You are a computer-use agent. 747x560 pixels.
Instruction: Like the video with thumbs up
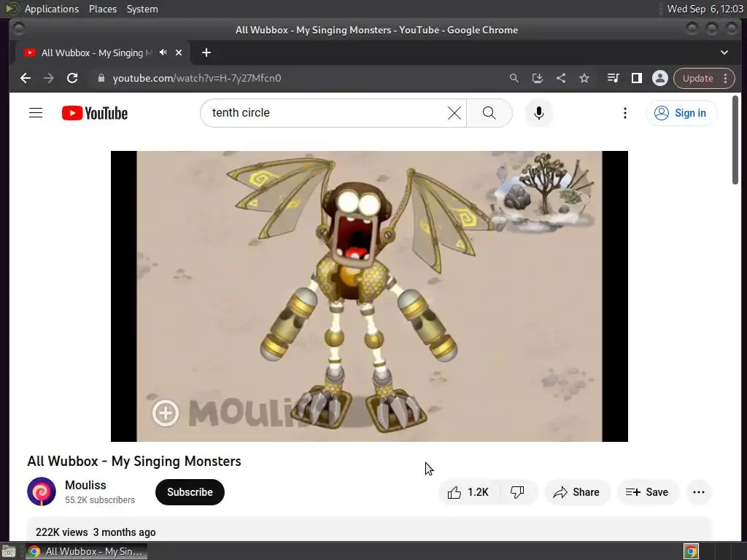469,492
